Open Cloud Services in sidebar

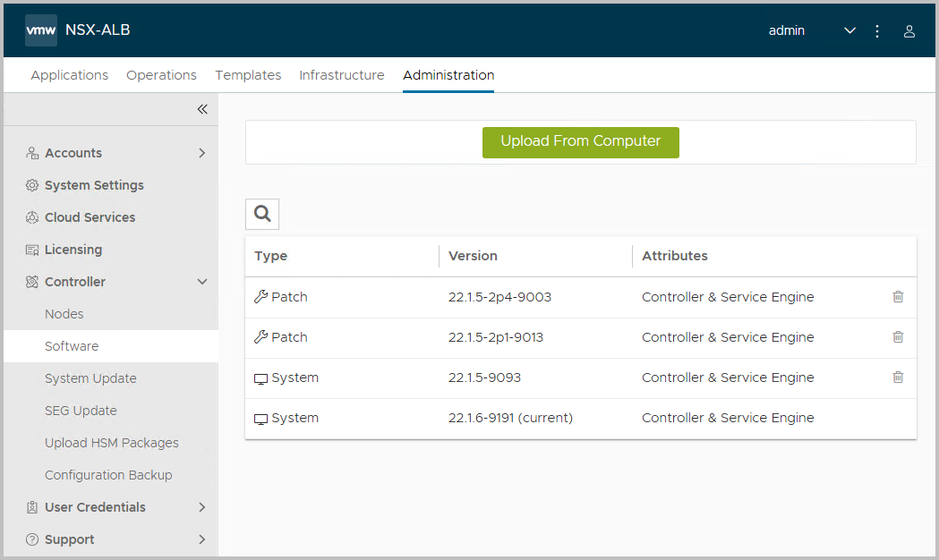point(90,217)
